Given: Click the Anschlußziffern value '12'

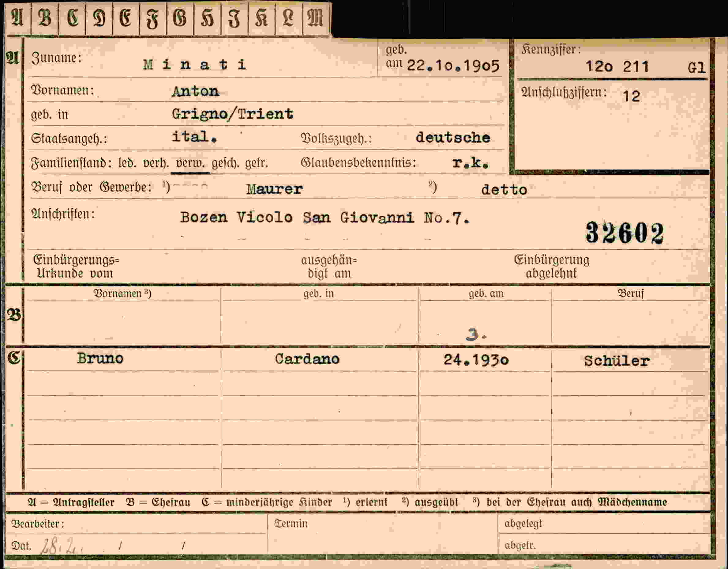Looking at the screenshot, I should pyautogui.click(x=631, y=97).
